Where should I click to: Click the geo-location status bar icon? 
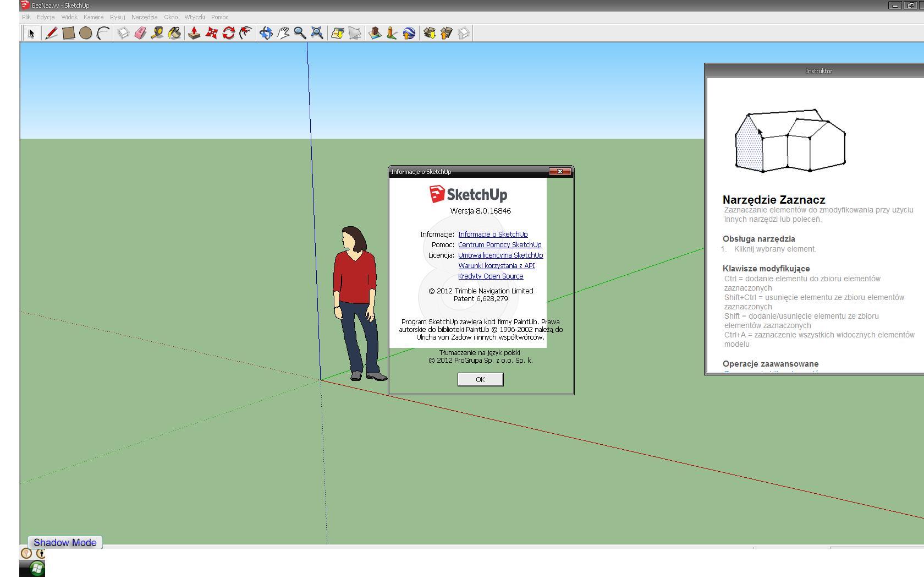(x=26, y=553)
